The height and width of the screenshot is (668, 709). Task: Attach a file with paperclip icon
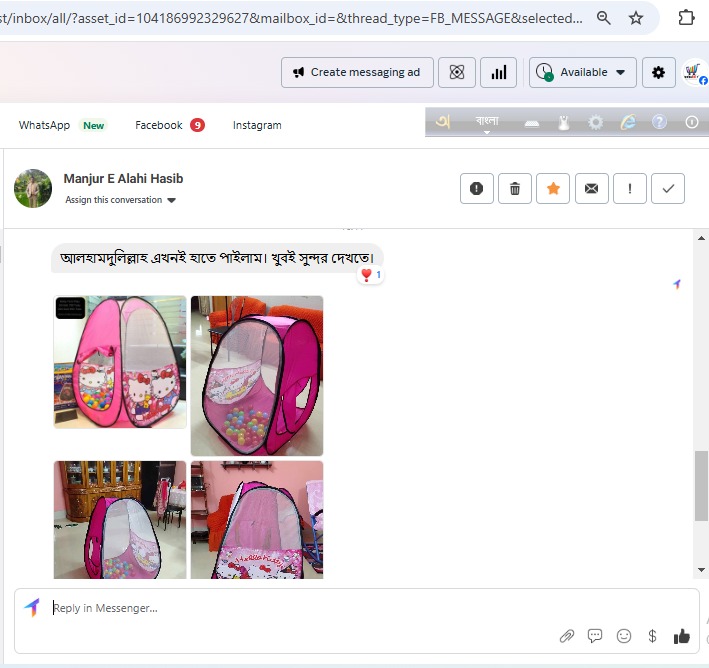pyautogui.click(x=566, y=636)
